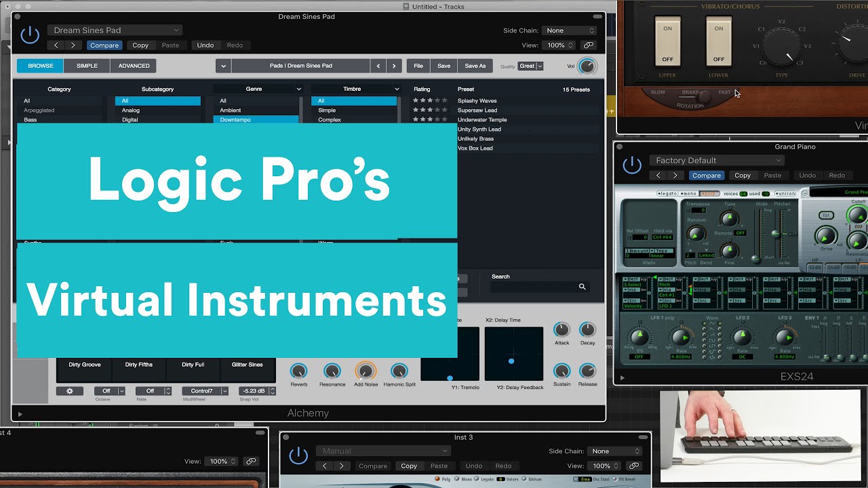Switch to the ADVANCED tab
The image size is (868, 488).
tap(134, 66)
